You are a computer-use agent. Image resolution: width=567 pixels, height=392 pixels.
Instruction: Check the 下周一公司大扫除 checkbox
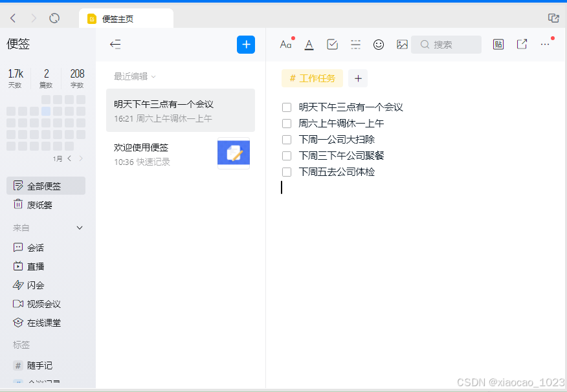click(287, 140)
